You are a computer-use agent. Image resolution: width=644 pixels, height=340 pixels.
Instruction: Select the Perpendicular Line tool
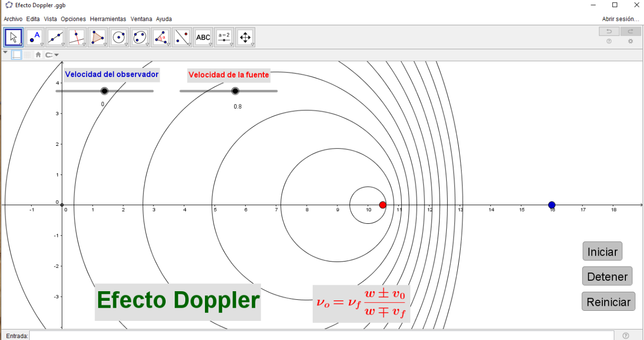(x=77, y=37)
